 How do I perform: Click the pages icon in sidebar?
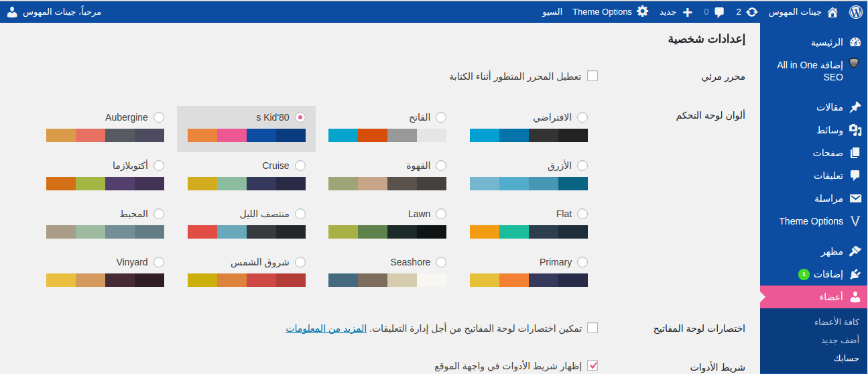855,153
